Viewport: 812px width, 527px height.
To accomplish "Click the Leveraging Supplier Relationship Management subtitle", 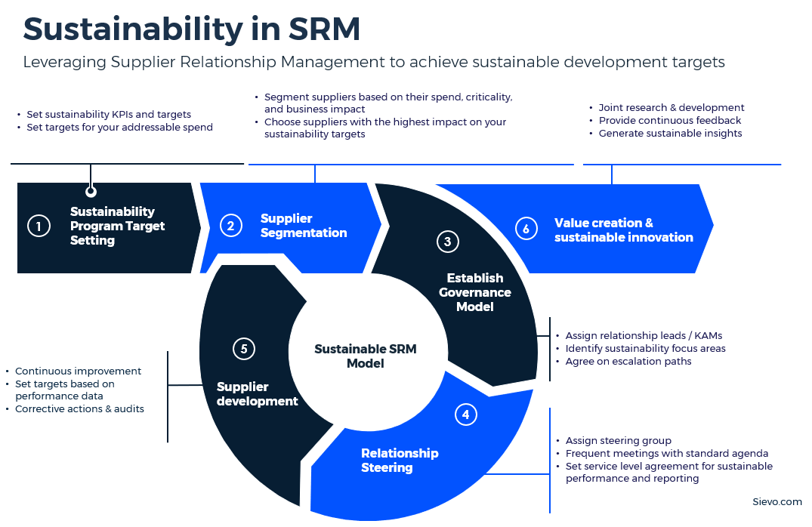I will click(x=374, y=62).
